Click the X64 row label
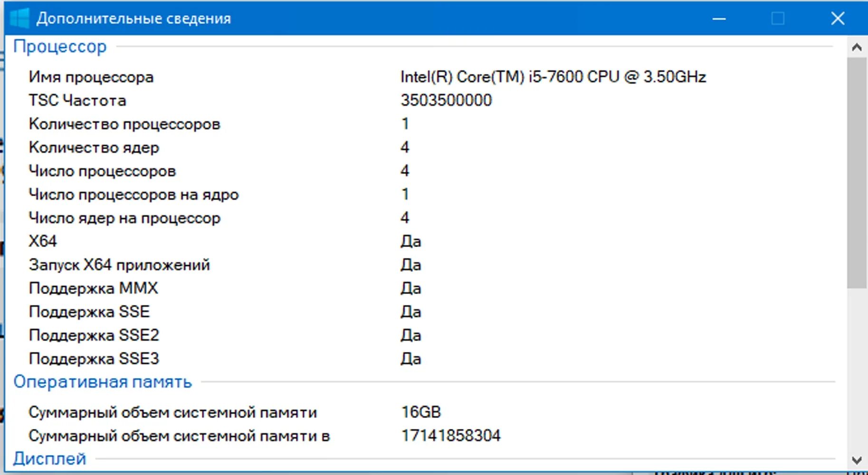The height and width of the screenshot is (475, 868). click(43, 241)
